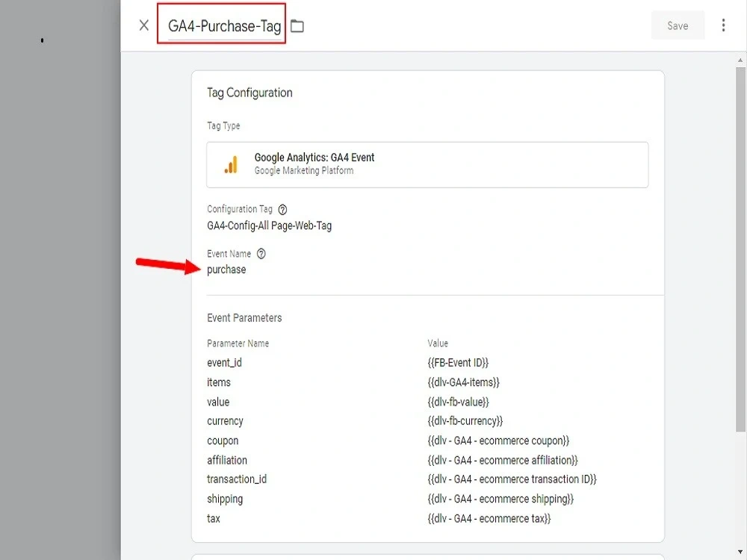
Task: Select the ecommerce coupon variable value
Action: pos(498,441)
